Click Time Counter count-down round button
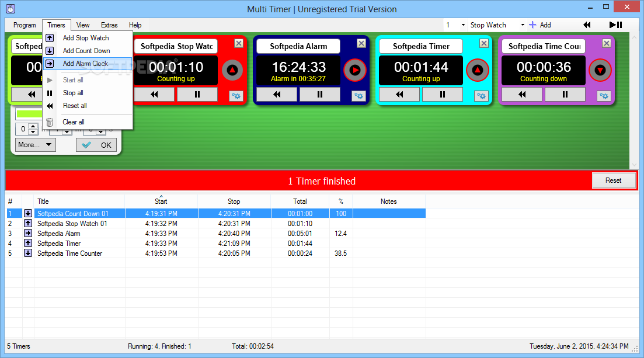Screen dimensions: 644x358 point(600,70)
